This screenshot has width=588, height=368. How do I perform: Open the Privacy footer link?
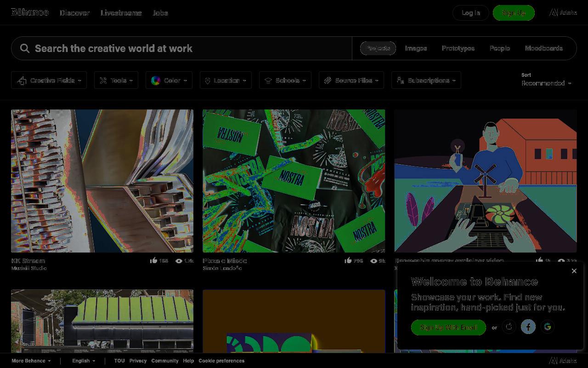pyautogui.click(x=138, y=361)
